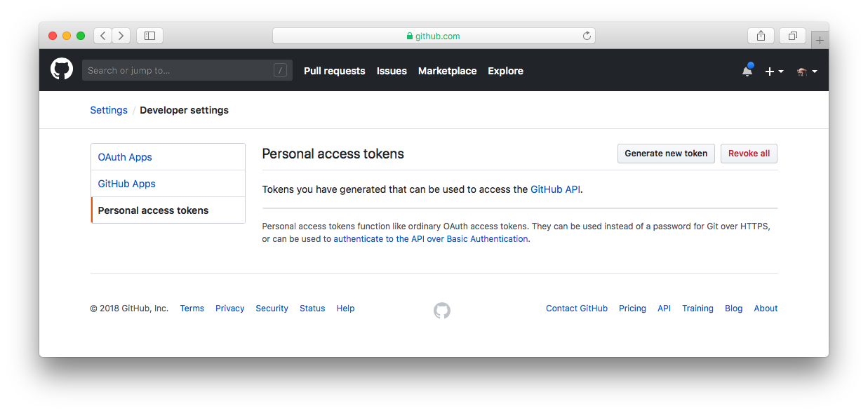Open the Pull requests nav item

click(335, 71)
